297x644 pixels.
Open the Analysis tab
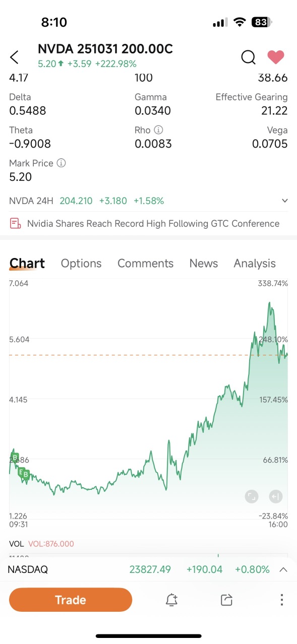point(254,263)
